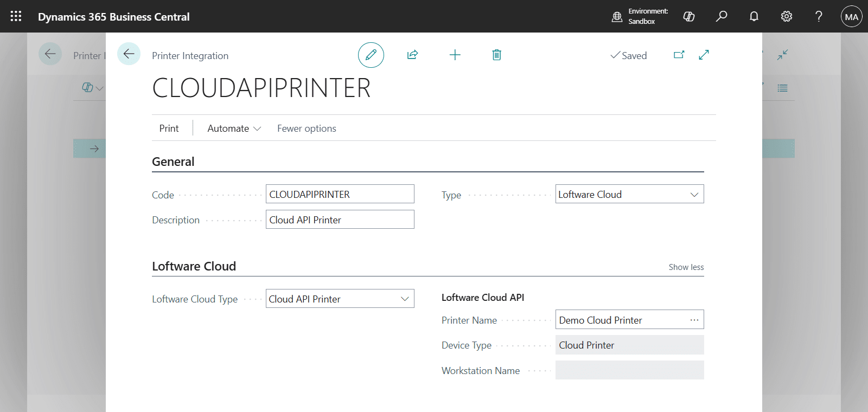Image resolution: width=868 pixels, height=412 pixels.
Task: Click the Printer Name label
Action: [469, 320]
